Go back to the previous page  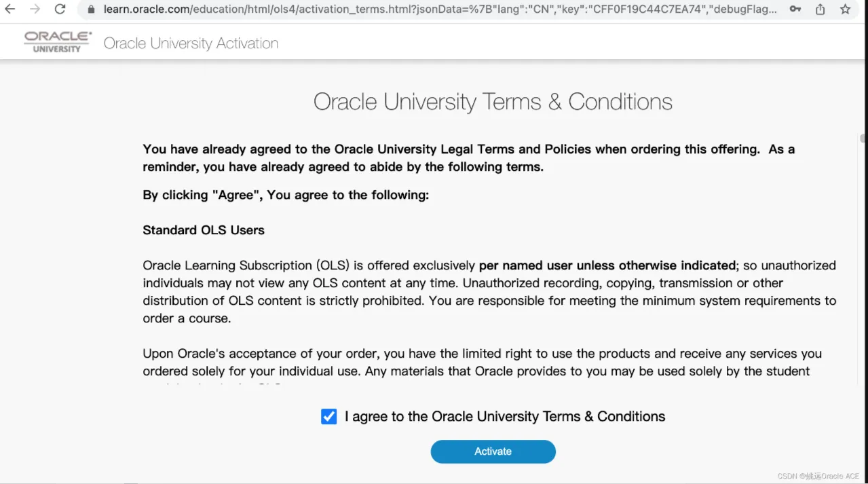[x=10, y=10]
